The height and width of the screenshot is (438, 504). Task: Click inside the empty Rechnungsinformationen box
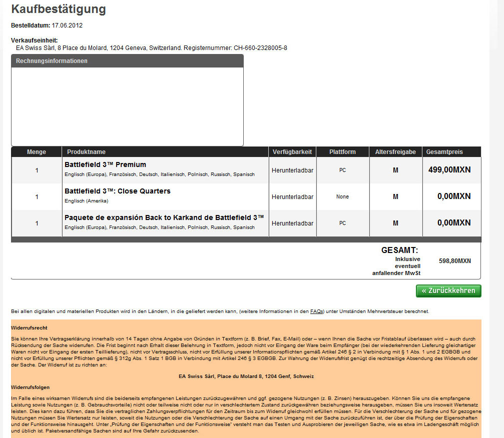pyautogui.click(x=127, y=106)
